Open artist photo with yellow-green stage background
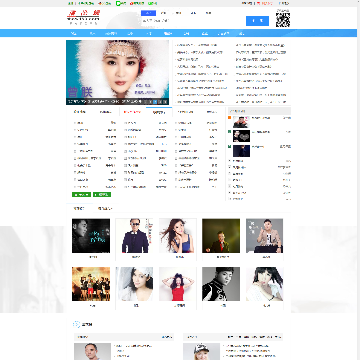 (x=221, y=236)
